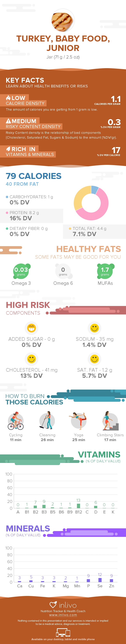Click the Sodium smiley face icon

(94, 328)
